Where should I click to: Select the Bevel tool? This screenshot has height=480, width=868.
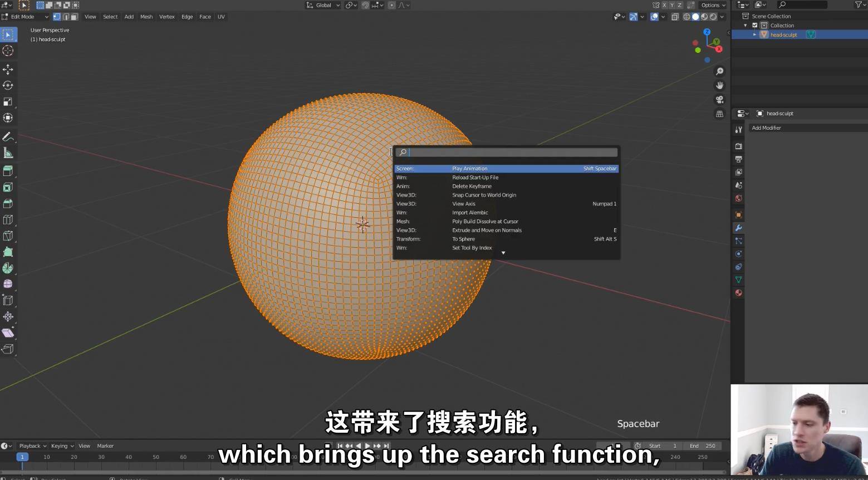8,203
